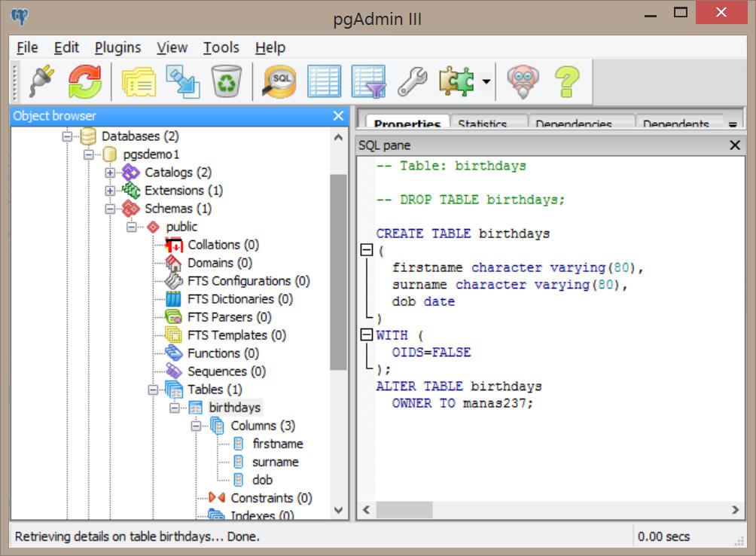Viewport: 756px width, 556px height.
Task: Select the Indexes (0) node
Action: pyautogui.click(x=262, y=515)
